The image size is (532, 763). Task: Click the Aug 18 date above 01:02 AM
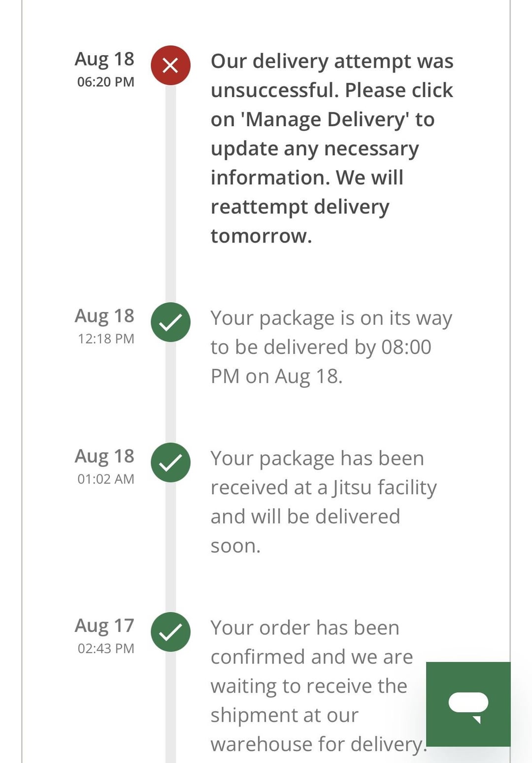(x=104, y=456)
